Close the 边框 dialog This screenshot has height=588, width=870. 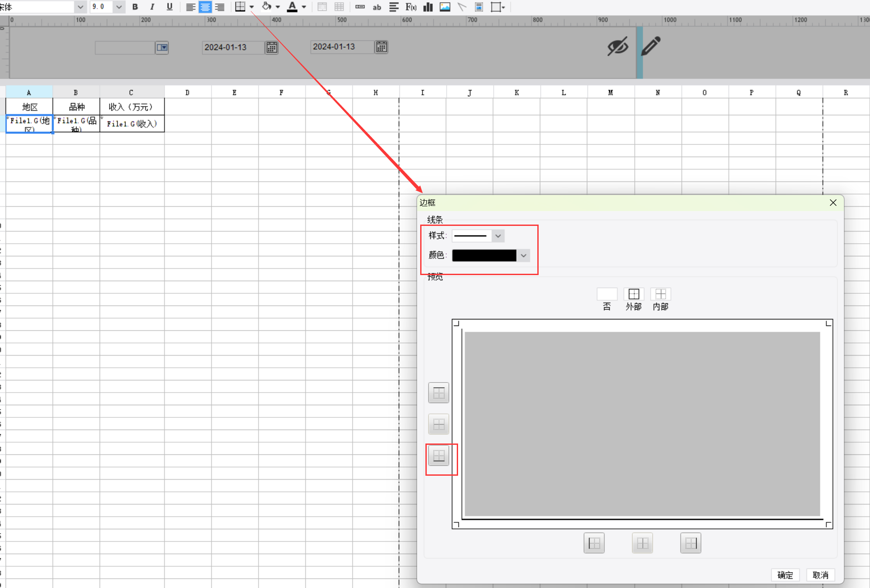833,203
